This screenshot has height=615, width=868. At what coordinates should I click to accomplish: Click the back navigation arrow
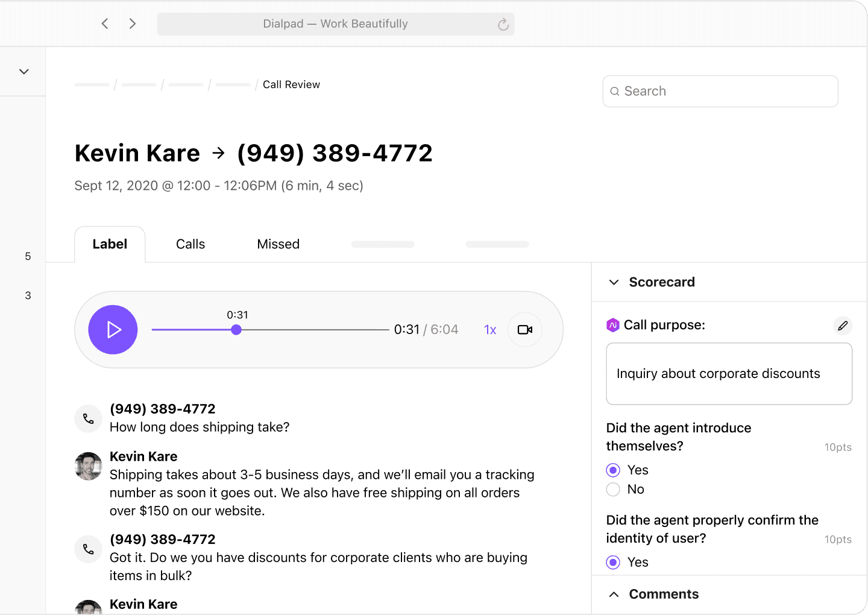tap(104, 24)
